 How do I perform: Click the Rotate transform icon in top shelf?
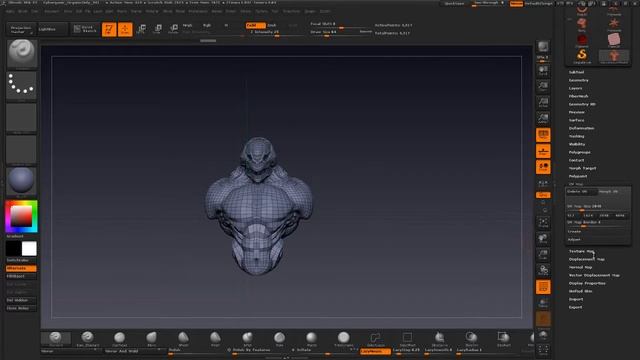(173, 29)
